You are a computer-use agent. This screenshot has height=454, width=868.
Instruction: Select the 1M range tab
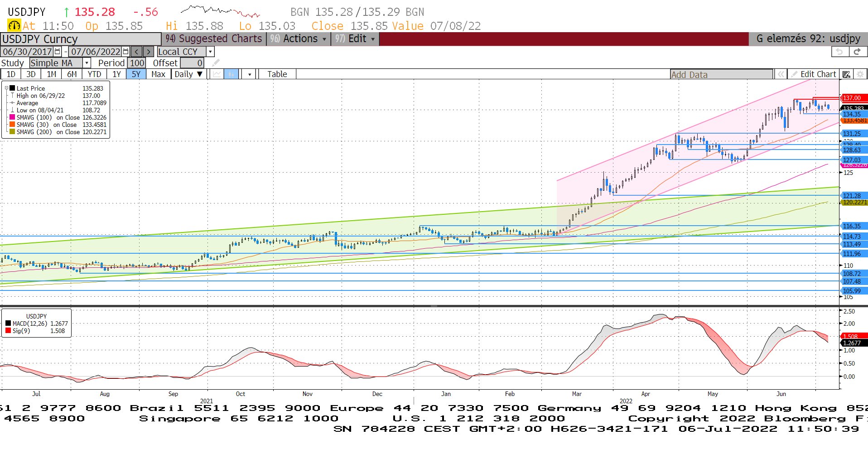(52, 74)
